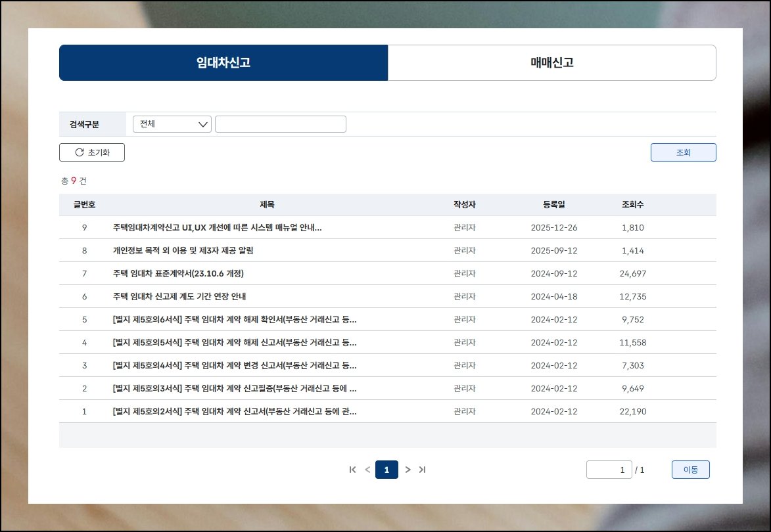Click the page number input box
Image resolution: width=771 pixels, height=532 pixels.
(x=609, y=470)
